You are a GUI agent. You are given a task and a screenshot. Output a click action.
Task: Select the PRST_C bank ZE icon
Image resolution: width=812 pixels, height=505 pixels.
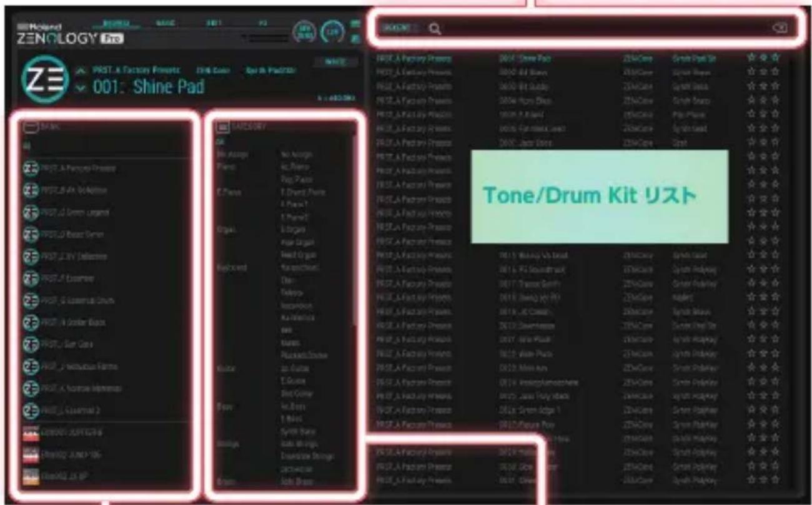[31, 212]
